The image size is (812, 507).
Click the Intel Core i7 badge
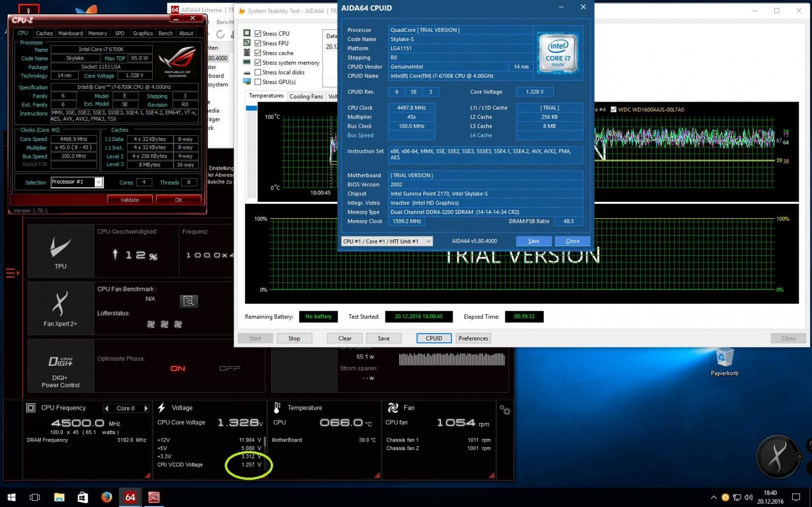558,53
